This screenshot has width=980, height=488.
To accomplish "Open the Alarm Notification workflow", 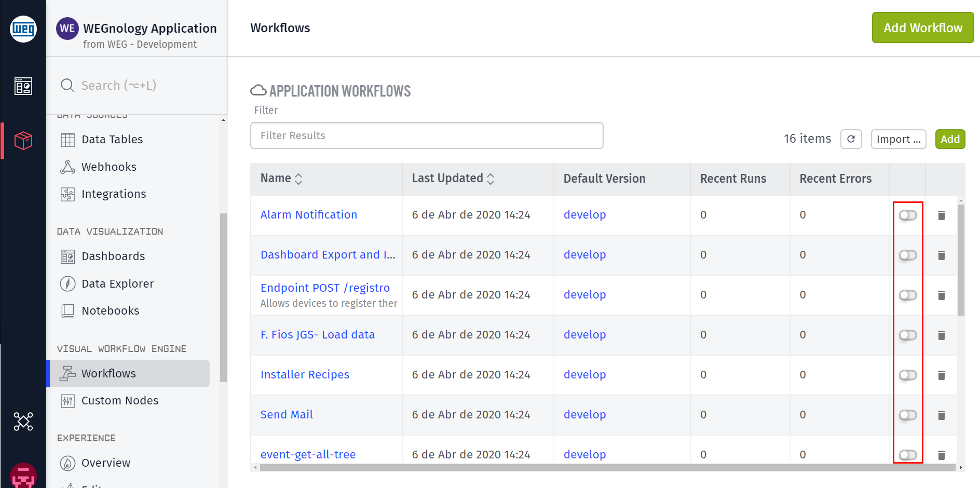I will (309, 215).
